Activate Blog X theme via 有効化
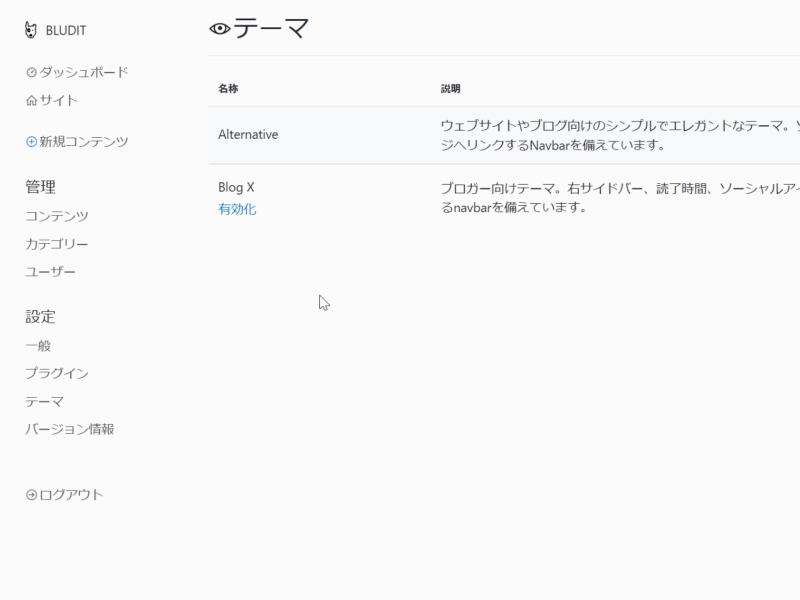This screenshot has width=800, height=600. (237, 209)
